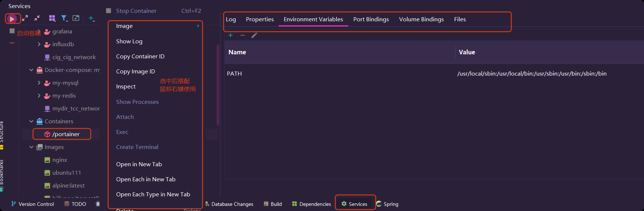Click the vertical scrollbar beside context menu
The height and width of the screenshot is (211, 644).
tap(218, 85)
